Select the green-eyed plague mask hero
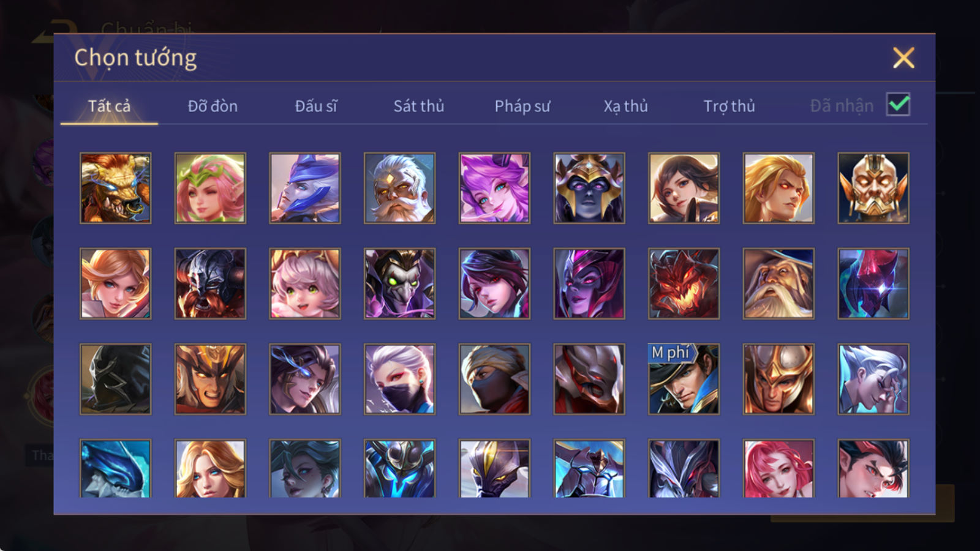 click(x=399, y=283)
